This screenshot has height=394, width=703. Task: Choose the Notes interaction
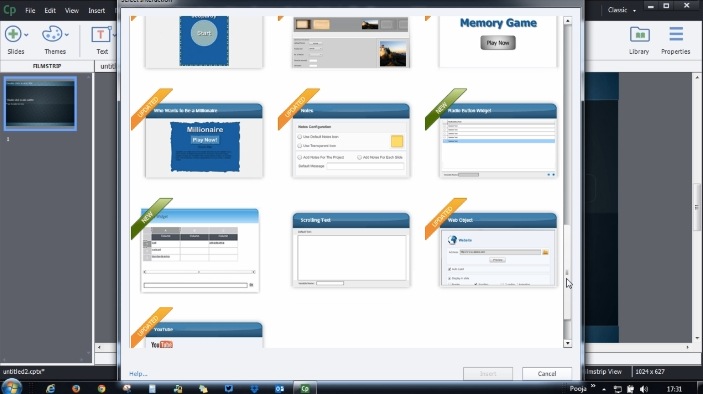click(351, 140)
